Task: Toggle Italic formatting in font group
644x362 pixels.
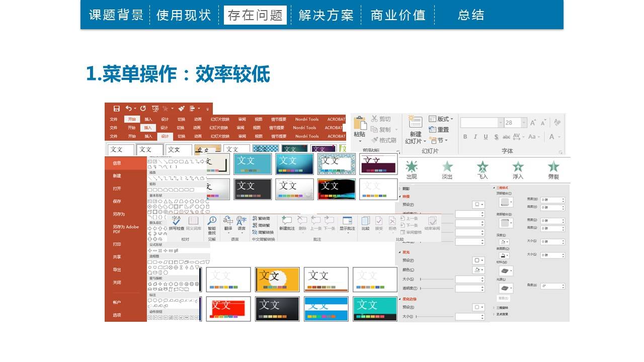Action: [475, 137]
